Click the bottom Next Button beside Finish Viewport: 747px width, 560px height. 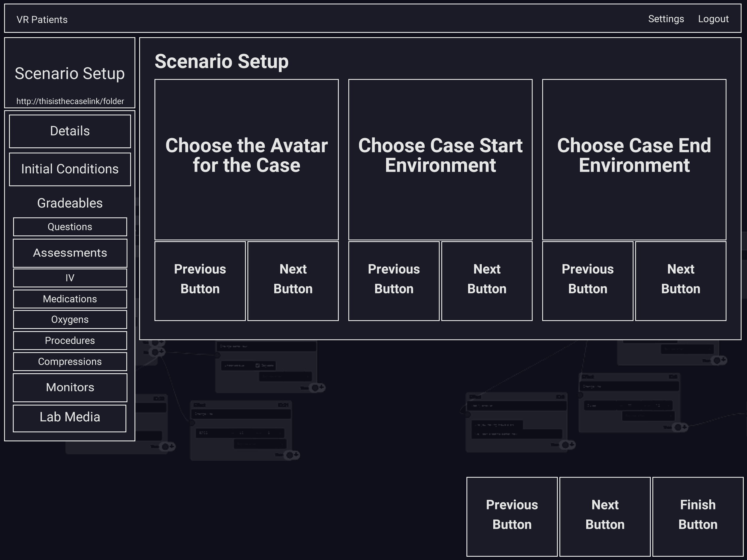pyautogui.click(x=604, y=516)
